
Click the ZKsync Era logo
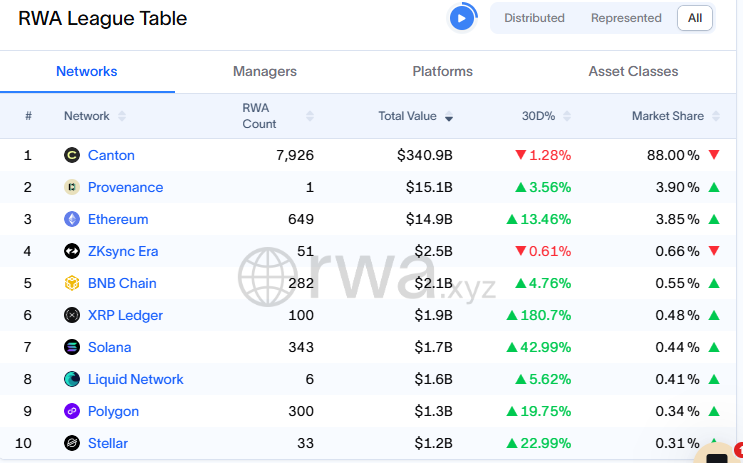(72, 251)
